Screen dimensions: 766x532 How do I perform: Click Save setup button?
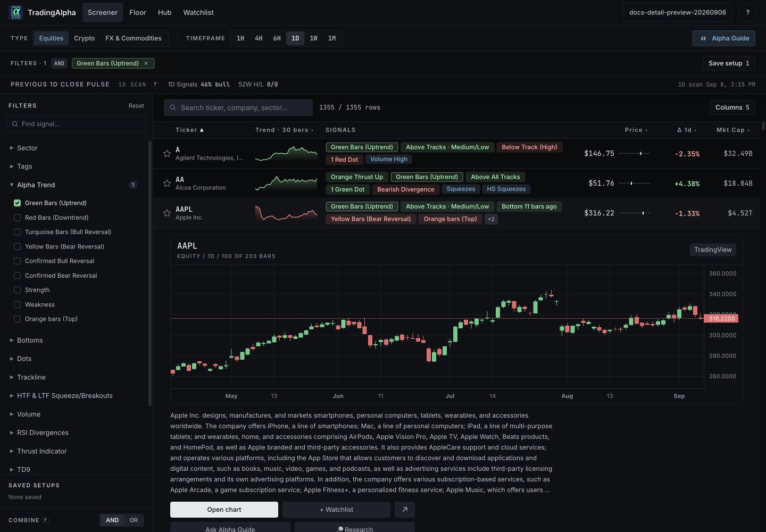(x=729, y=63)
